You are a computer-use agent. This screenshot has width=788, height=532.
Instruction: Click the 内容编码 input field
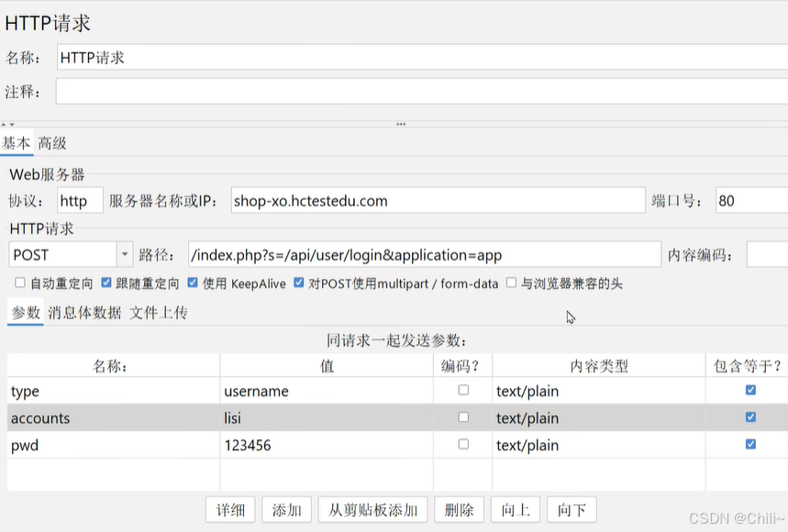click(x=768, y=255)
